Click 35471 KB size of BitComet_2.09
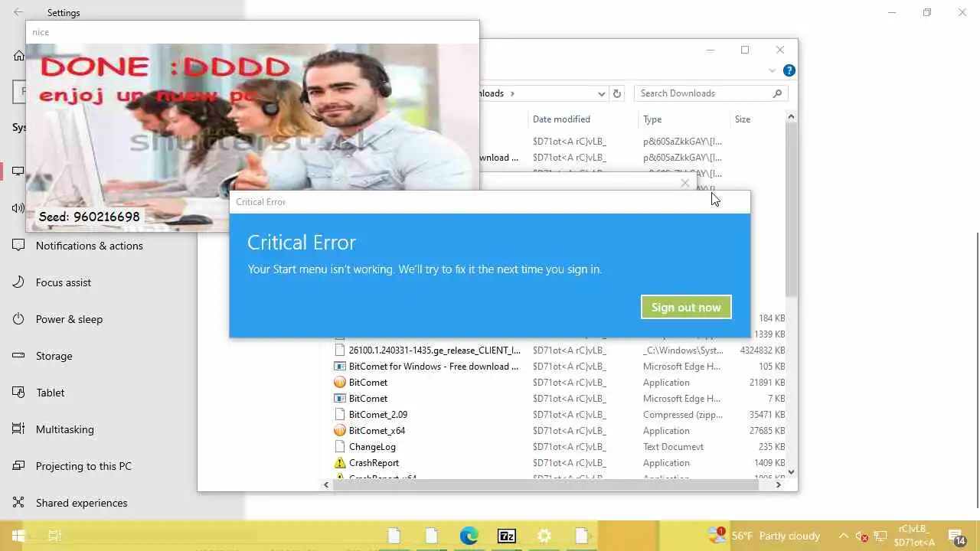Screen dimensions: 980x551 pos(766,414)
